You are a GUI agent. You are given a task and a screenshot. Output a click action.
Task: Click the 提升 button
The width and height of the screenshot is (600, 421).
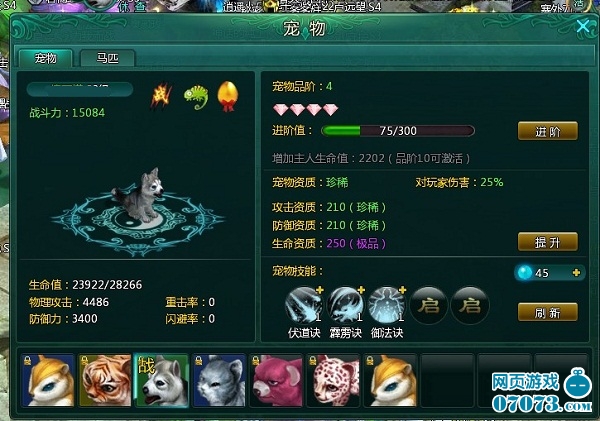[548, 242]
